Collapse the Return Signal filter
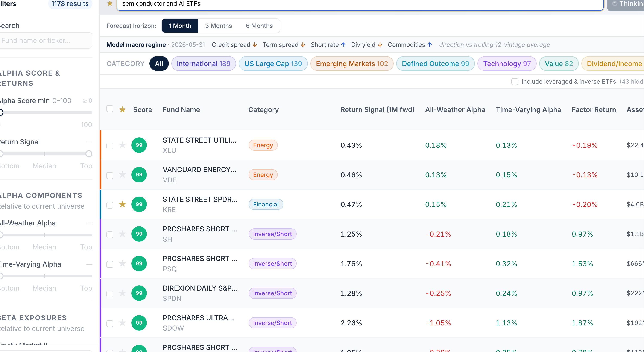 point(89,142)
